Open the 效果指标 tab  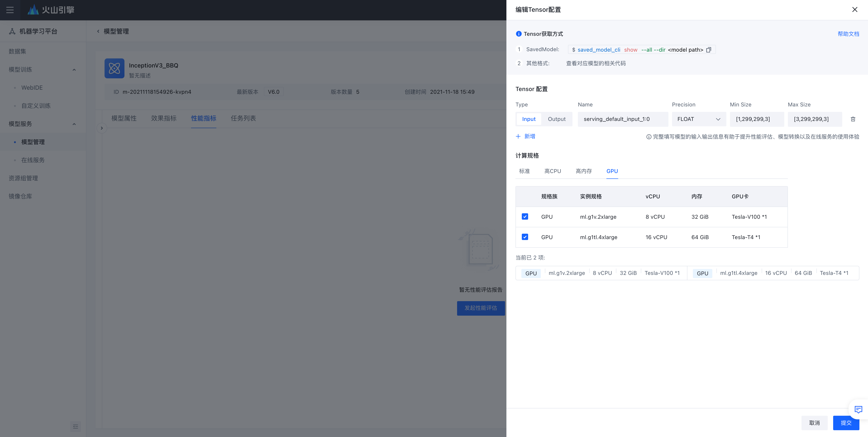tap(164, 118)
